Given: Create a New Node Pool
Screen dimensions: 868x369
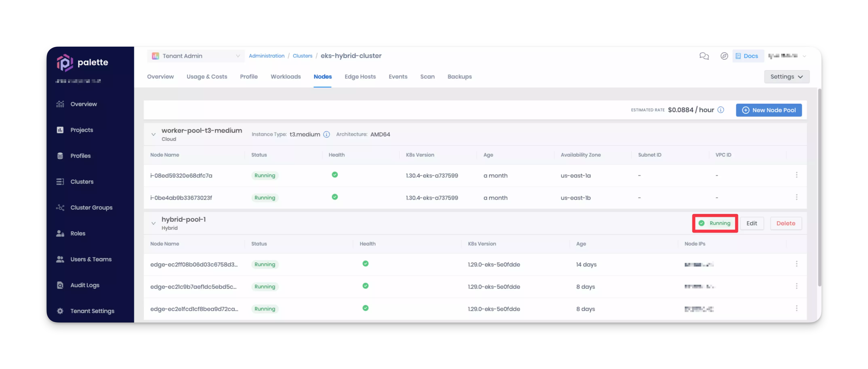Looking at the screenshot, I should (x=769, y=110).
